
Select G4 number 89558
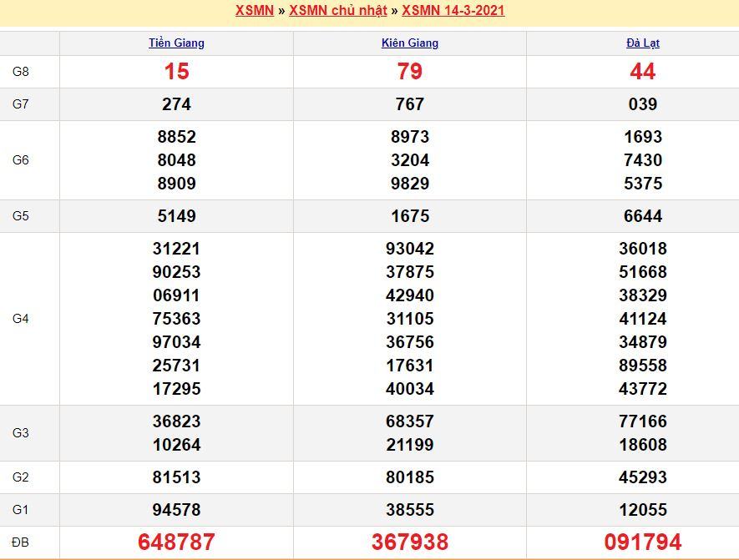pos(643,366)
